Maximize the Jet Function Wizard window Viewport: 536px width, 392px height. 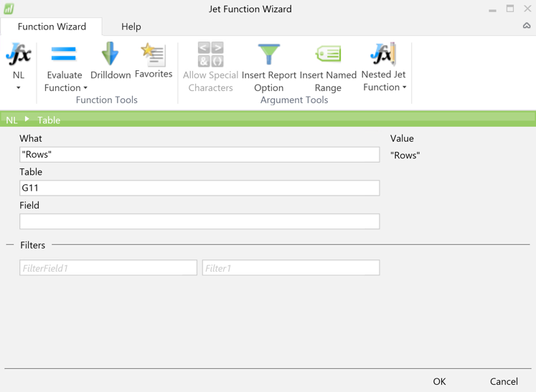tap(510, 9)
